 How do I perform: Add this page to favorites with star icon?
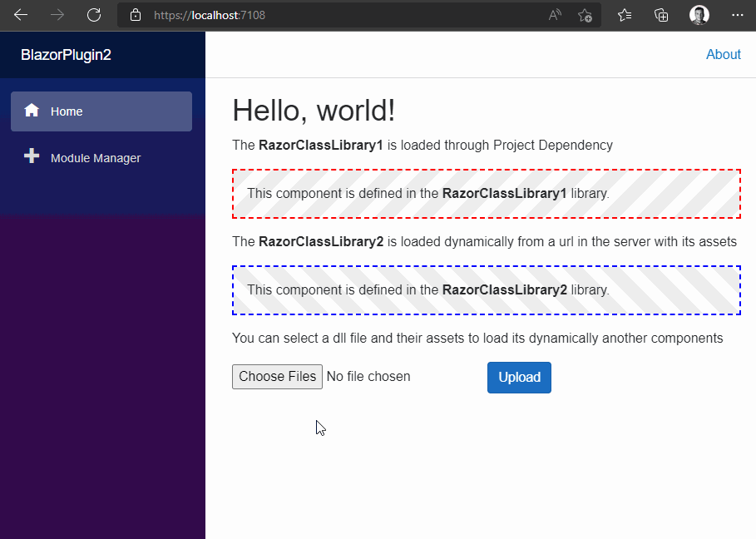pyautogui.click(x=585, y=15)
